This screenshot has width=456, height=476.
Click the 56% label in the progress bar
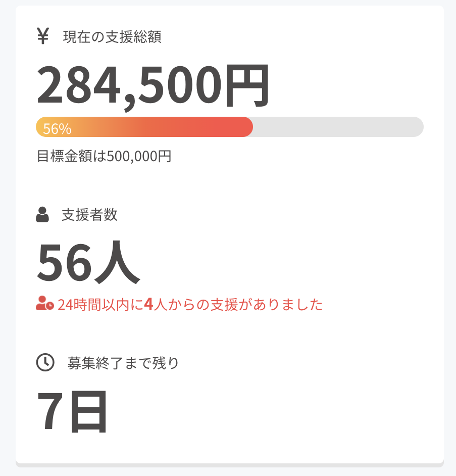coord(57,129)
